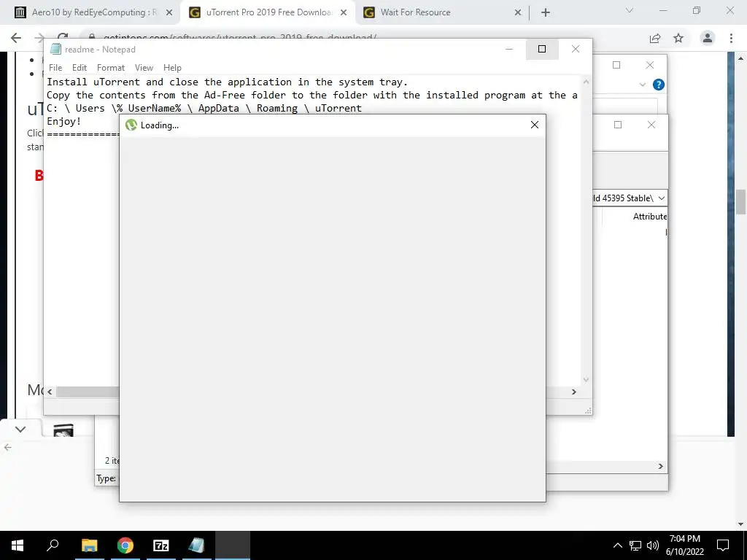Open the Chrome profile avatar

708,38
